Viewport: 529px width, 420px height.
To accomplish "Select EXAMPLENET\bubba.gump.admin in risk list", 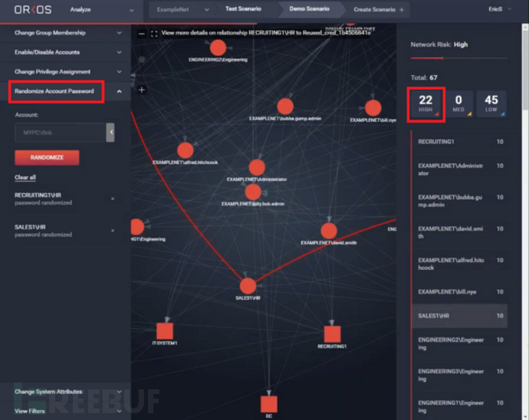I will 460,201.
